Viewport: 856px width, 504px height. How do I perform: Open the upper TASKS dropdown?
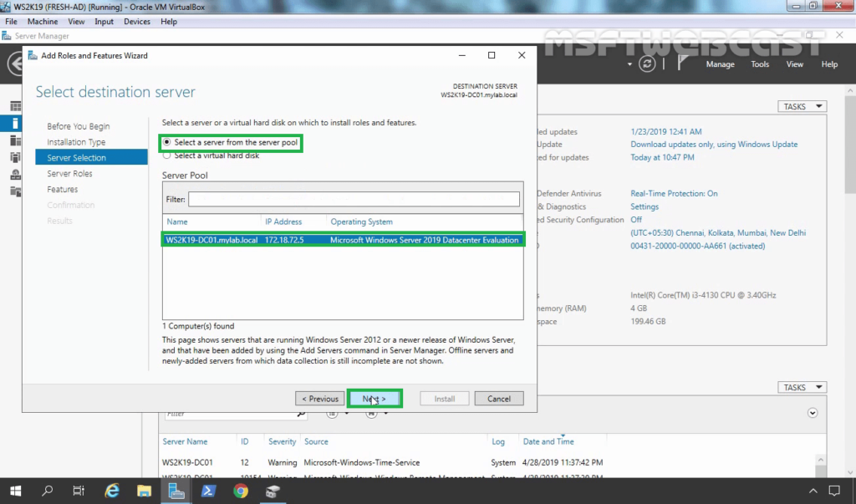click(802, 106)
